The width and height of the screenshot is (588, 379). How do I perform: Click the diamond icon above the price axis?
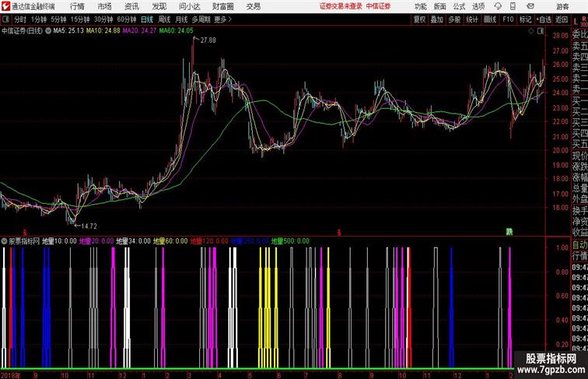[531, 31]
